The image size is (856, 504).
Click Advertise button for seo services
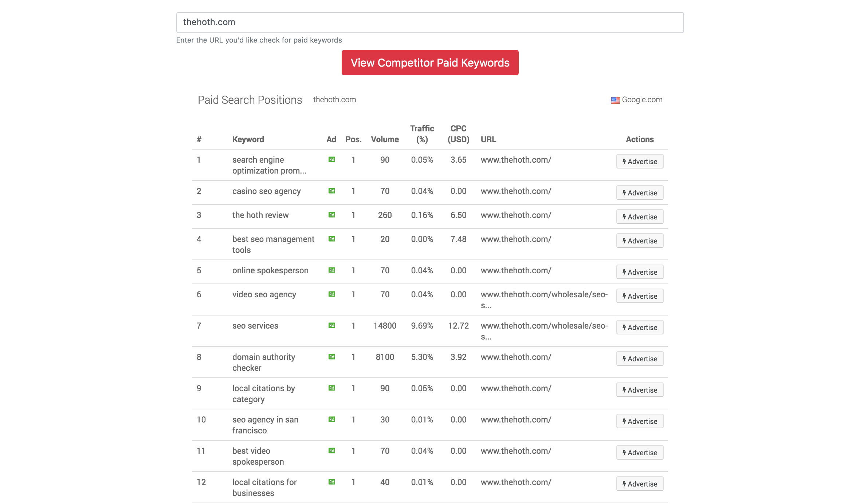click(x=639, y=327)
